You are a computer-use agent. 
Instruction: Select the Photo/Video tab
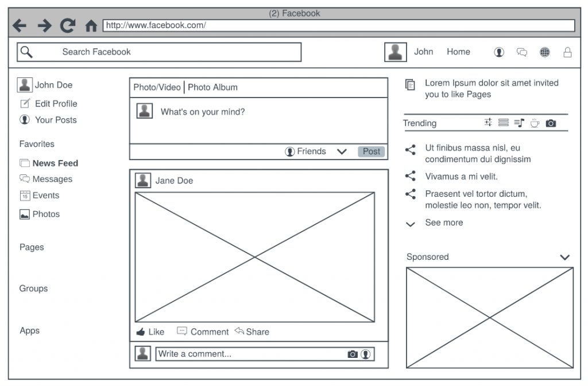click(156, 87)
